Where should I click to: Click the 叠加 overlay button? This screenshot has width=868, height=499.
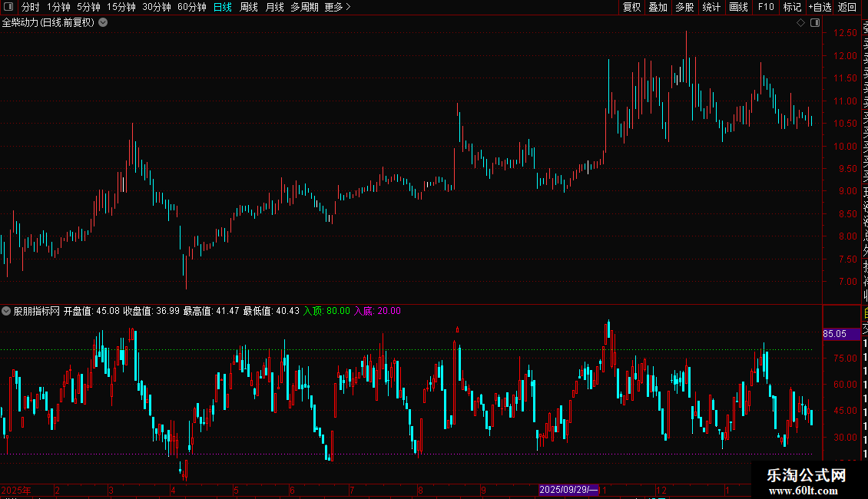click(658, 7)
